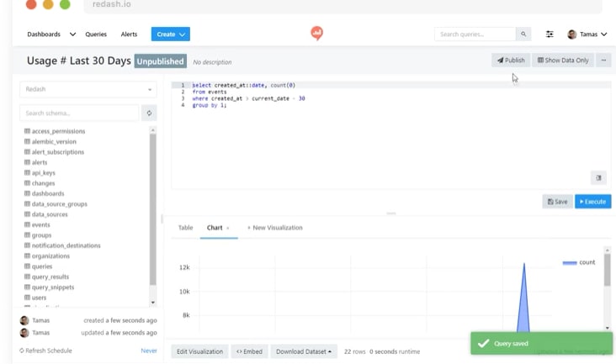Open the more options ellipsis button
The image size is (616, 364).
603,61
